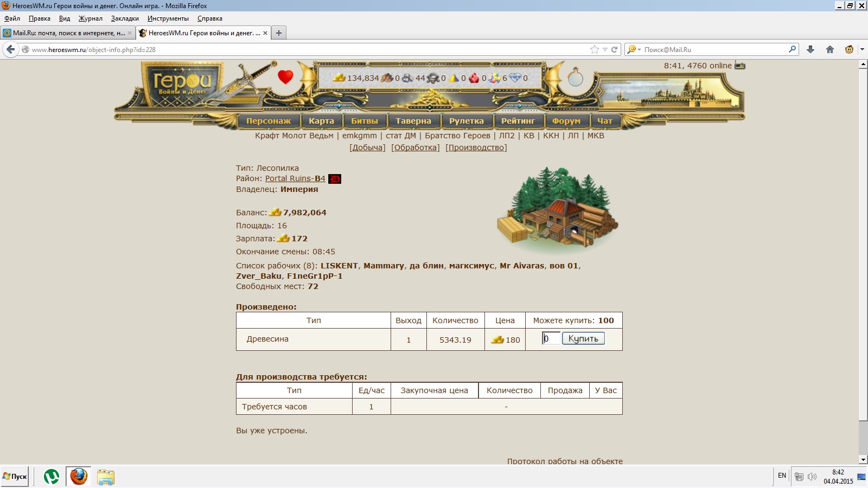Follow the Обработка link
Screen dimensions: 868x488
[416, 147]
